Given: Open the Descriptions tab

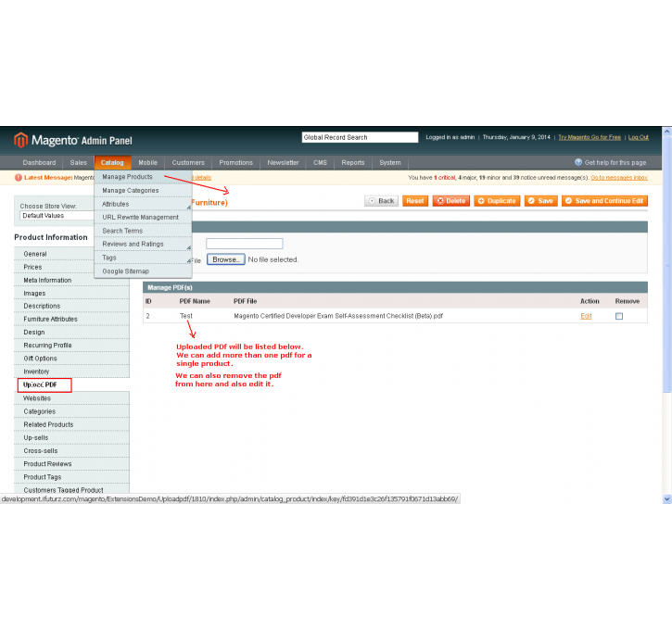Looking at the screenshot, I should pyautogui.click(x=71, y=306).
